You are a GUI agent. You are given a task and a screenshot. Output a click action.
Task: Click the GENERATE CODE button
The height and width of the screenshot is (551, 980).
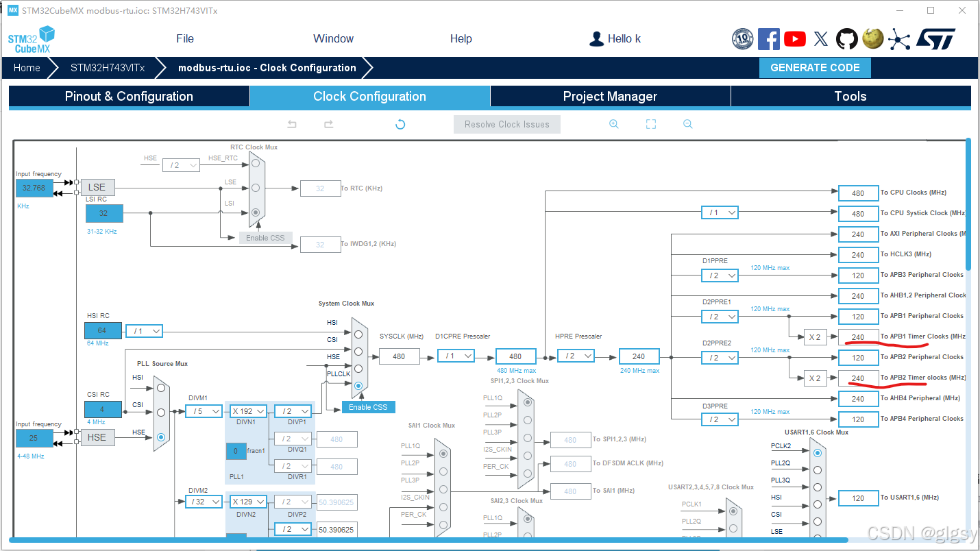tap(815, 68)
